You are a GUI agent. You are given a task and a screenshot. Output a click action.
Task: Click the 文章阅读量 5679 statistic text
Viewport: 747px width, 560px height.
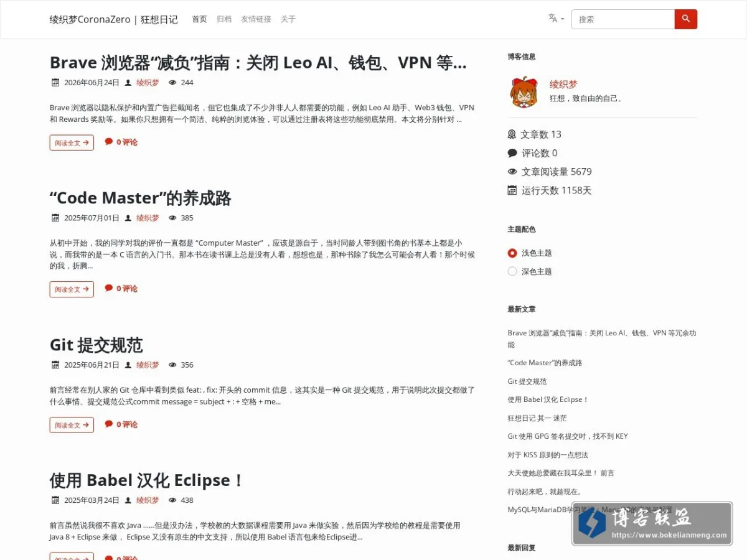coord(557,172)
